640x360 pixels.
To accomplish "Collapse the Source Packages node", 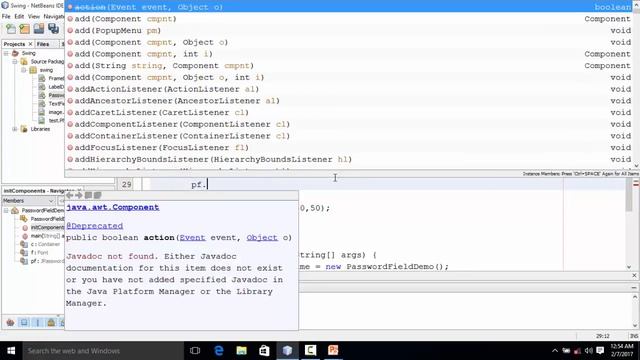I will (x=15, y=62).
